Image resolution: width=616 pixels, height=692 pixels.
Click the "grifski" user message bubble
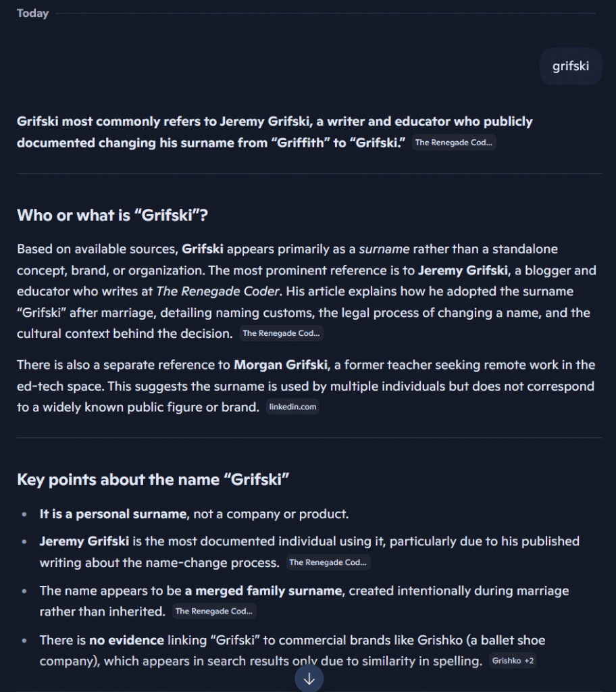coord(571,66)
